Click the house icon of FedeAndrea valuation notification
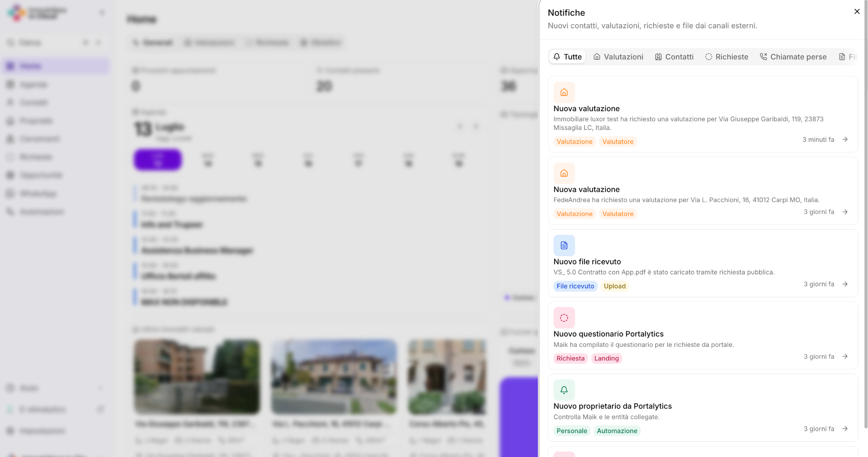 pos(564,173)
